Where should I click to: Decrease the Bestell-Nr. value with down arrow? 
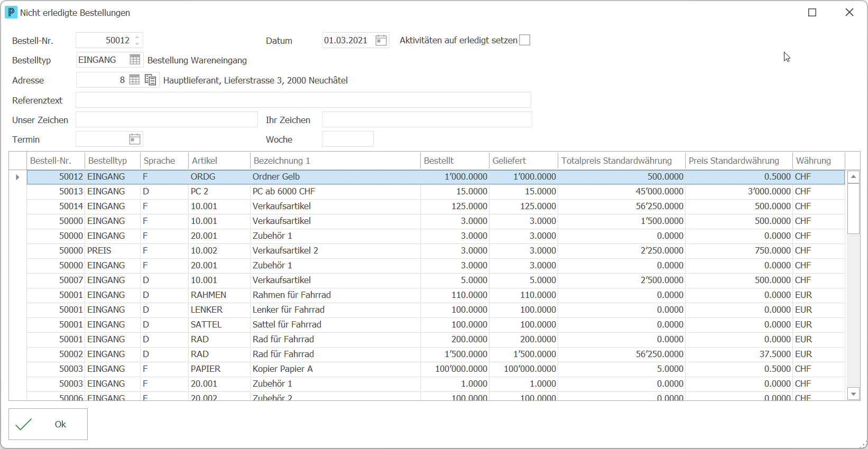click(x=137, y=44)
